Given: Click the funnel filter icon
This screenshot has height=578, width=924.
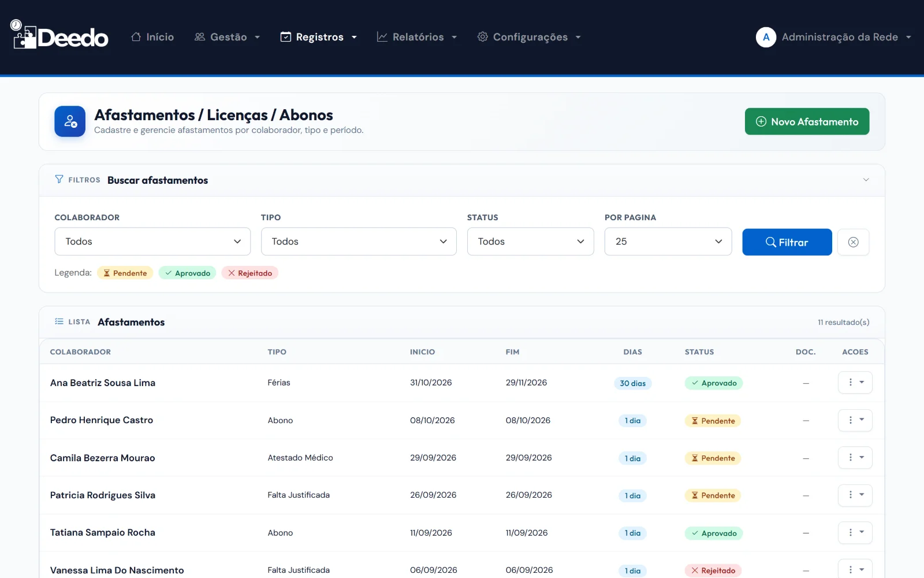Looking at the screenshot, I should (x=59, y=179).
